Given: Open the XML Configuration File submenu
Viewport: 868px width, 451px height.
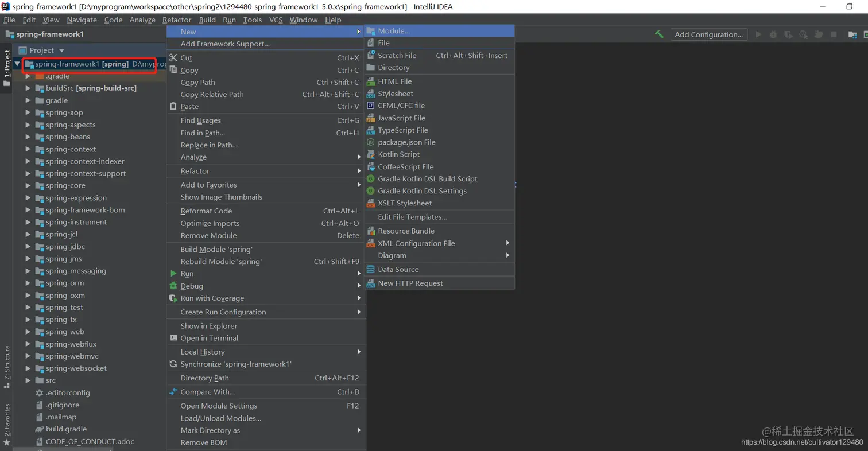Looking at the screenshot, I should tap(439, 243).
